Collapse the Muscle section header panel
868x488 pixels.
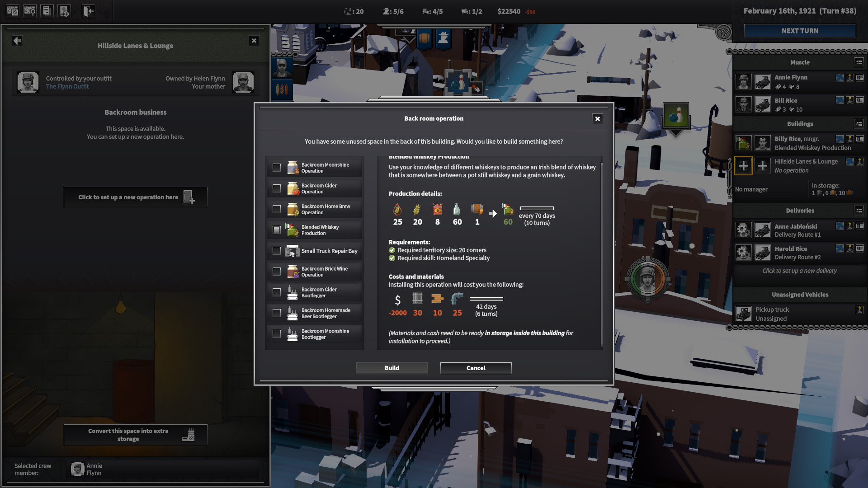coord(858,62)
